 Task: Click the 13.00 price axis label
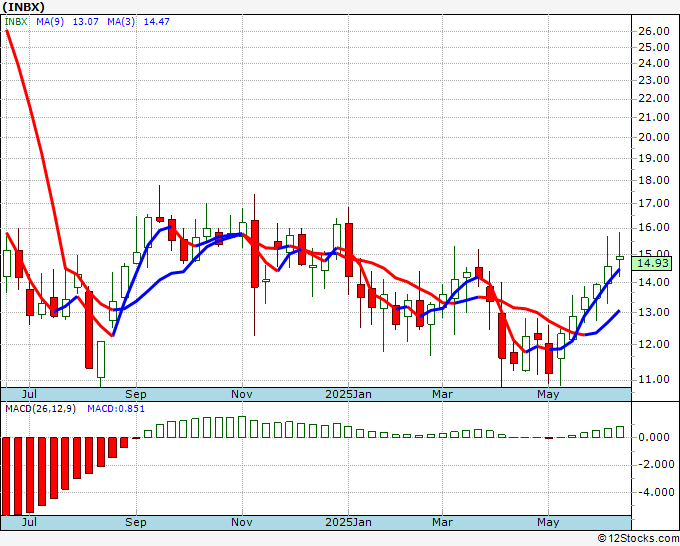pyautogui.click(x=654, y=312)
